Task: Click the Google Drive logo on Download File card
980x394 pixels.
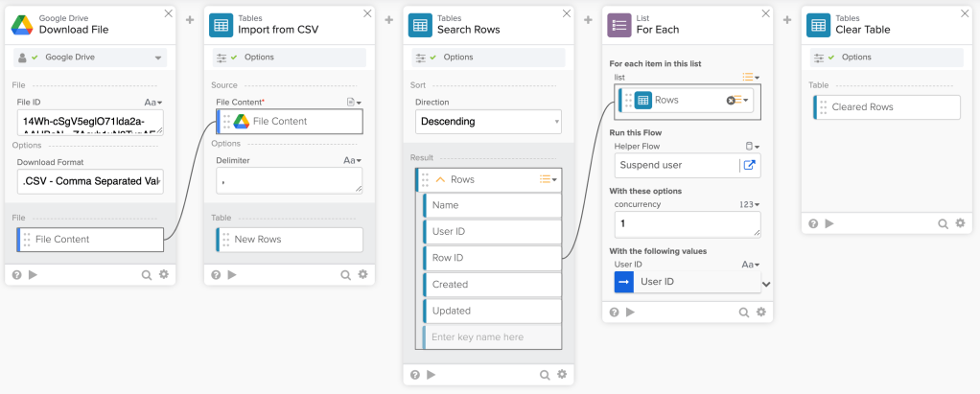Action: pos(22,25)
